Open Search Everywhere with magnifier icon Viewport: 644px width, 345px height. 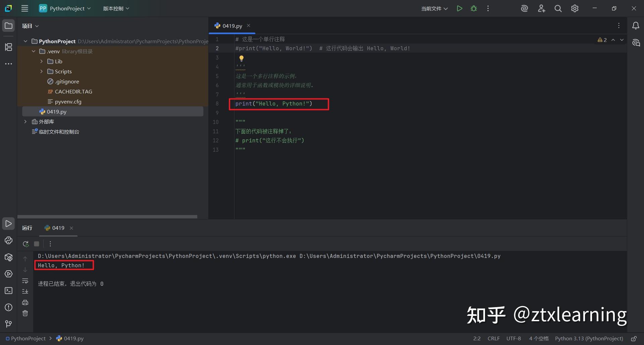click(x=558, y=8)
